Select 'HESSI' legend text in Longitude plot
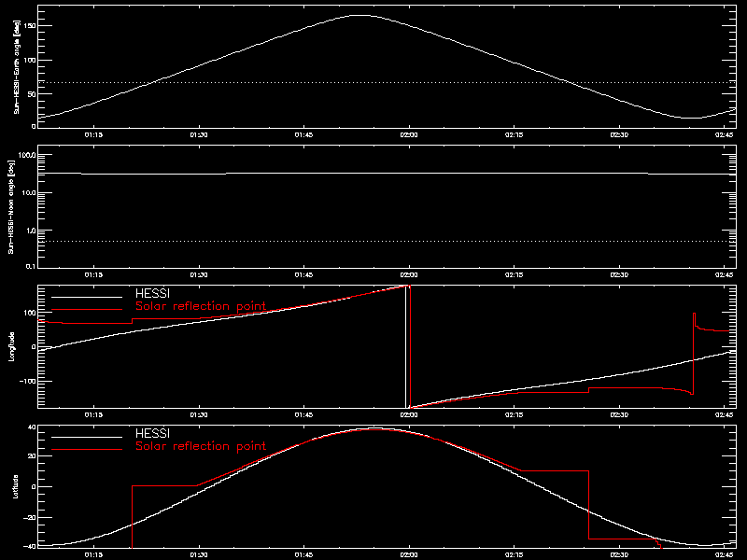The image size is (747, 560). 152,294
